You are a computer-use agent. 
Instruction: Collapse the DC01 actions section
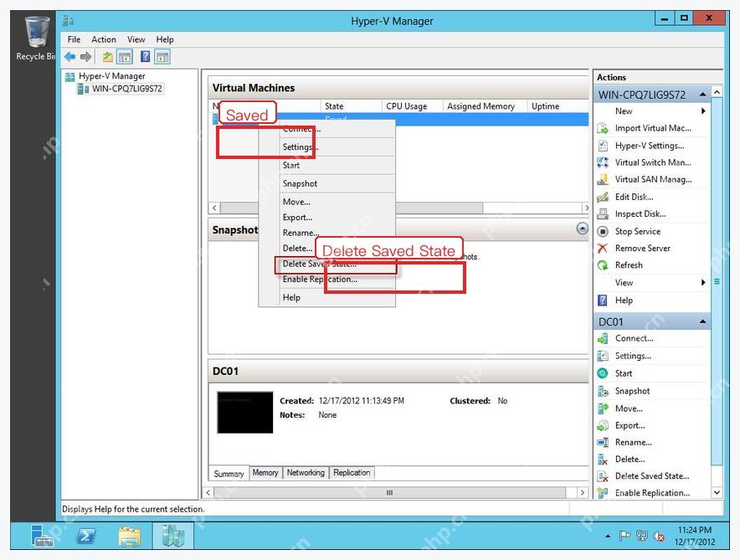click(702, 321)
